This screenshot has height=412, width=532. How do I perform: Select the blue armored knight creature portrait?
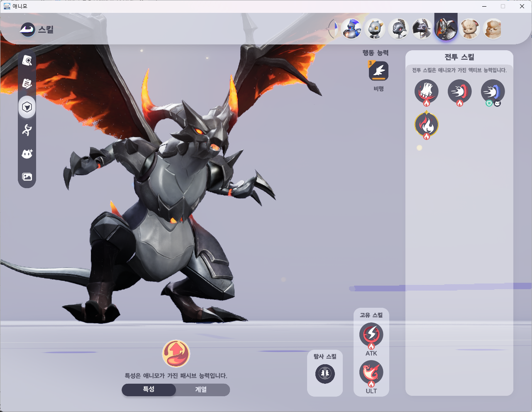click(351, 29)
